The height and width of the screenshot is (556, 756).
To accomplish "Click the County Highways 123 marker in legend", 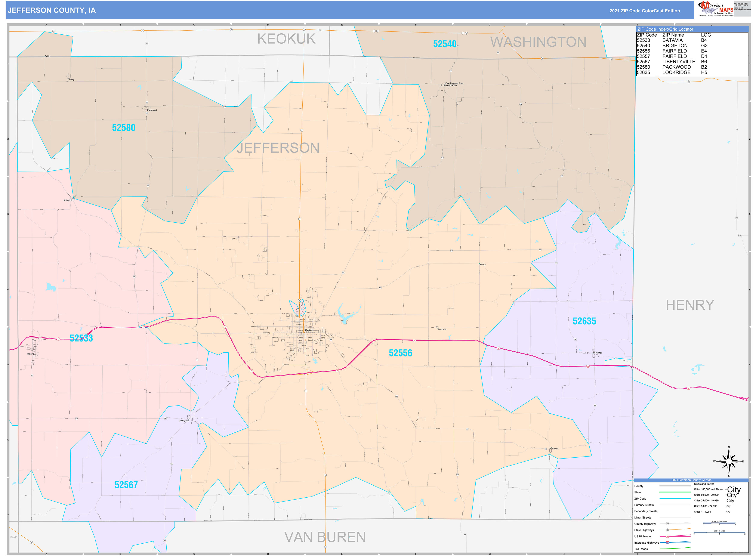I will tap(667, 524).
